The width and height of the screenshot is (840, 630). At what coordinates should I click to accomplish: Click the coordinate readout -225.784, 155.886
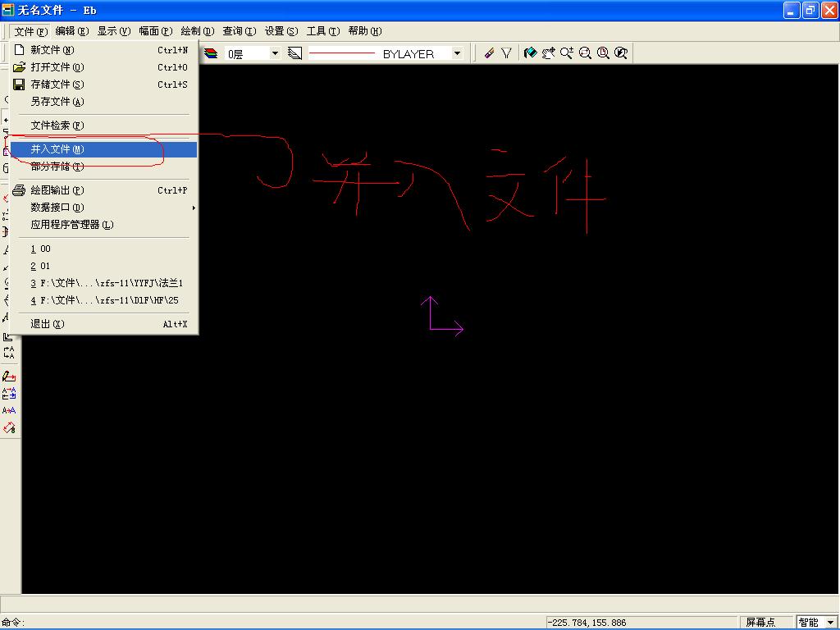(x=587, y=623)
